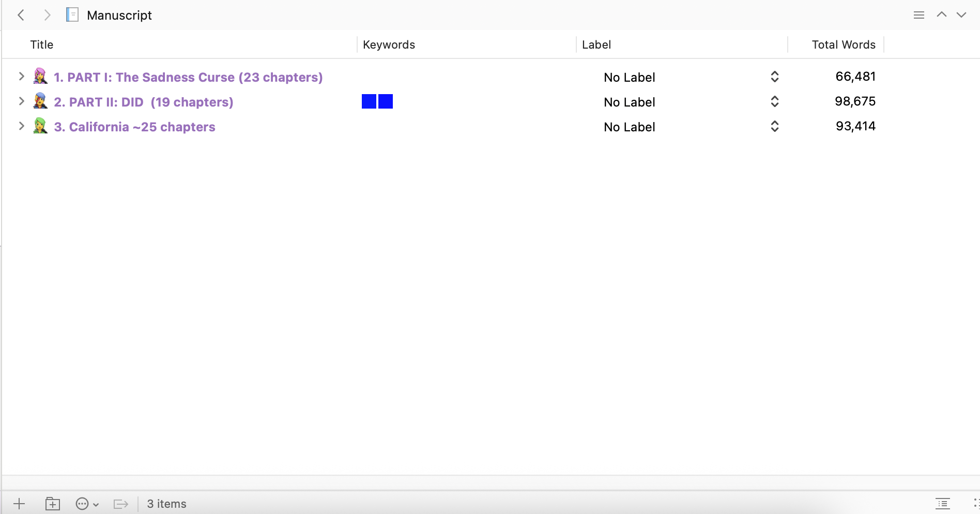Screen dimensions: 980x514
Task: Open label dropdown for California row
Action: coord(774,127)
